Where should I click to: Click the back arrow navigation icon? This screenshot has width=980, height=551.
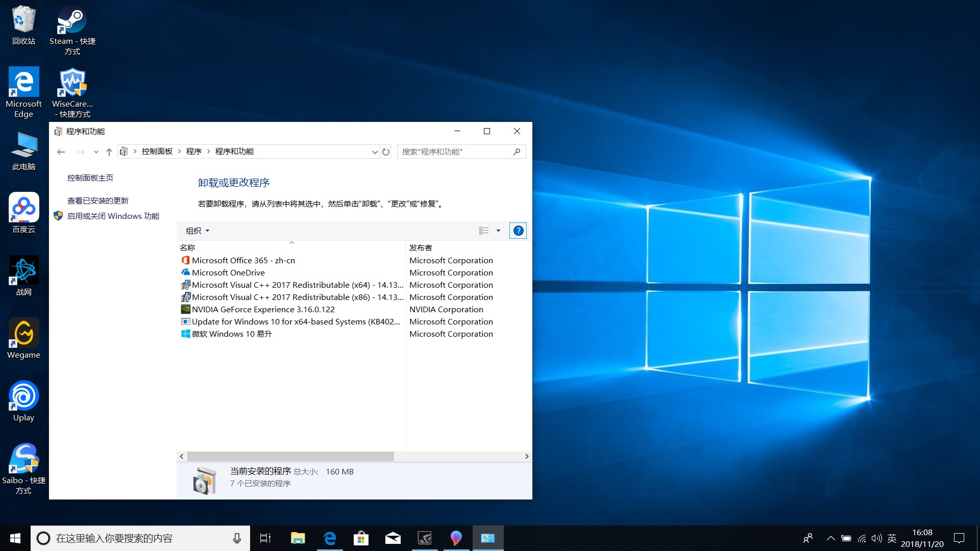(x=61, y=152)
